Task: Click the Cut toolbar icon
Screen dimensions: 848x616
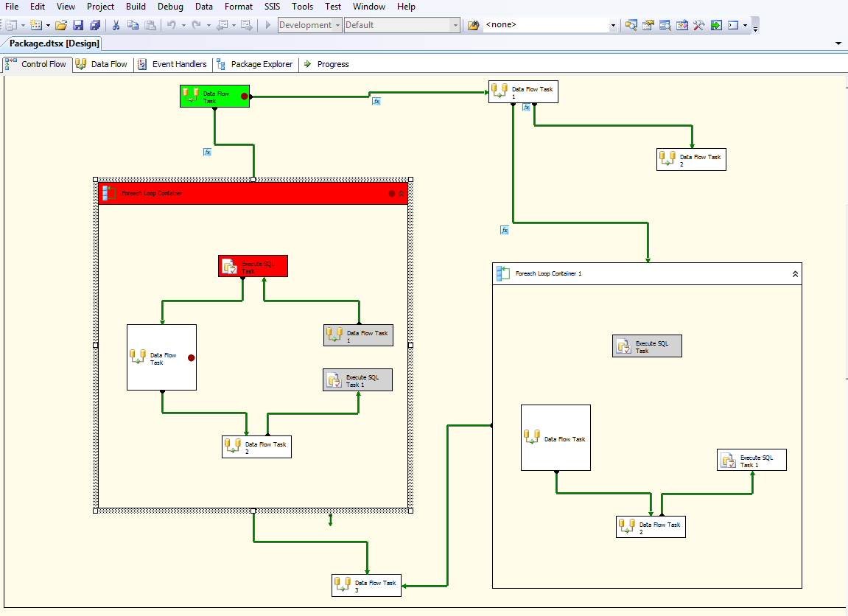Action: coord(116,24)
